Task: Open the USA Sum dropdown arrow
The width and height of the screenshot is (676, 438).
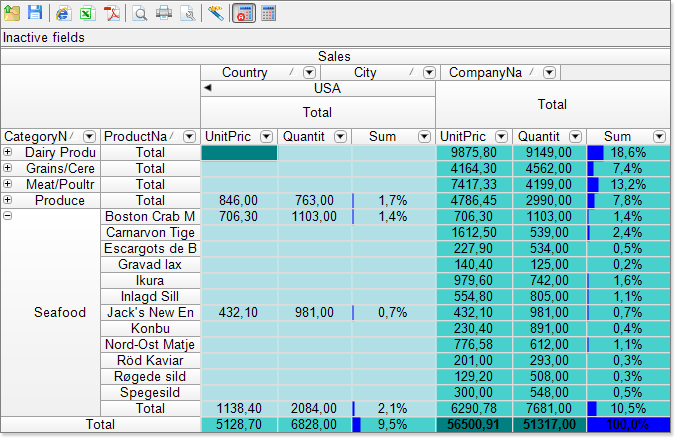Action: point(424,137)
